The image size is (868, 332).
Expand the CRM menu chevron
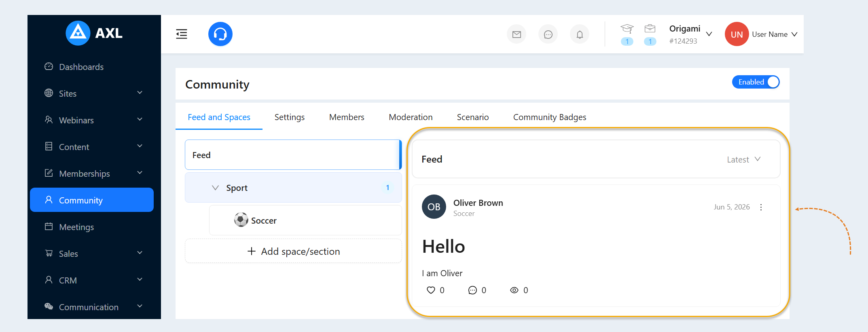(140, 279)
